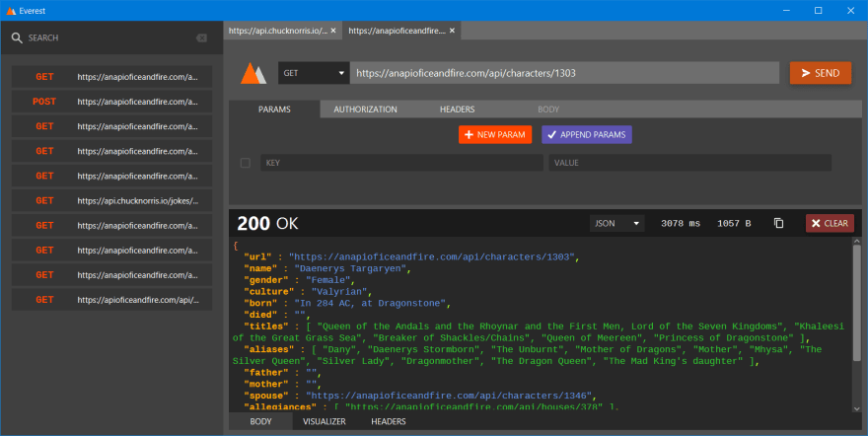The width and height of the screenshot is (868, 436).
Task: Select the api.chucknorris.io/jokes history entry
Action: (111, 200)
